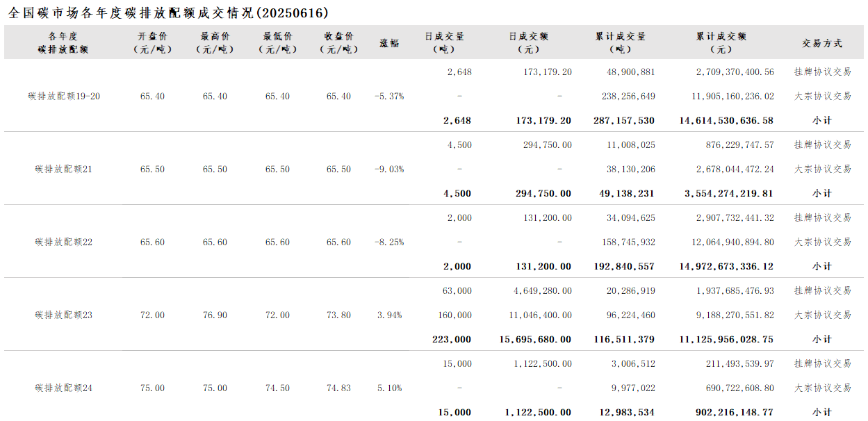
Task: Select the 76.90 highest price cell
Action: pyautogui.click(x=215, y=315)
